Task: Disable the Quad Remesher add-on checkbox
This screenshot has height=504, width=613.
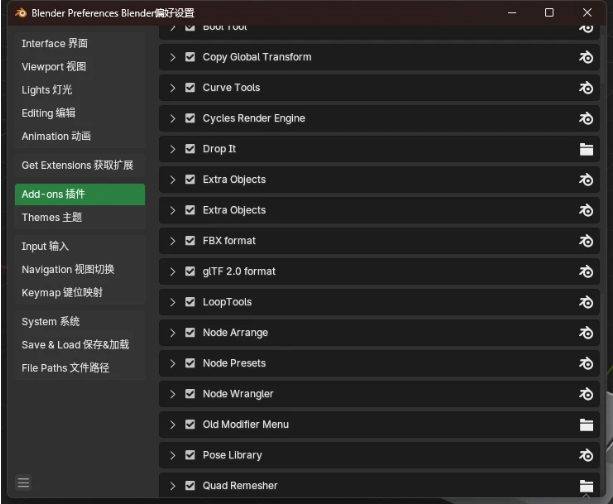Action: pyautogui.click(x=190, y=486)
